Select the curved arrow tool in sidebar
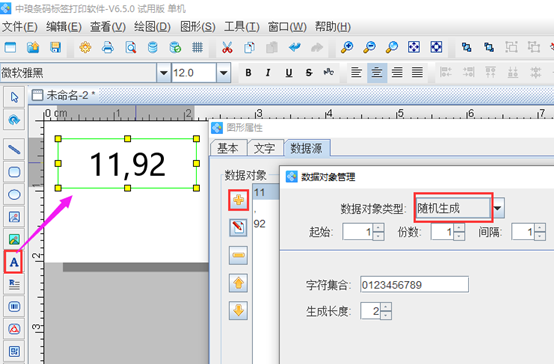554x364 pixels. (14, 120)
